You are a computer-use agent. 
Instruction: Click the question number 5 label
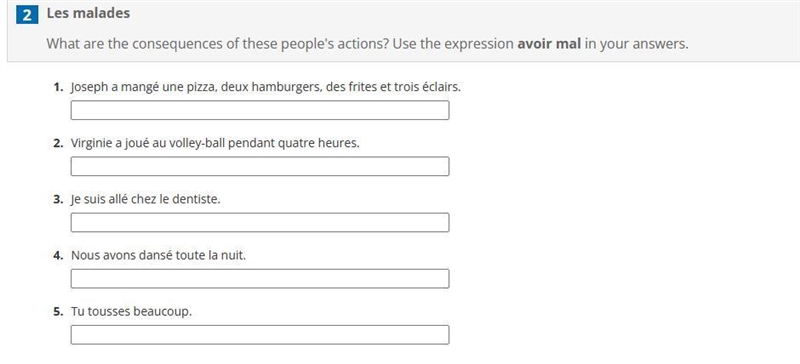[x=58, y=311]
